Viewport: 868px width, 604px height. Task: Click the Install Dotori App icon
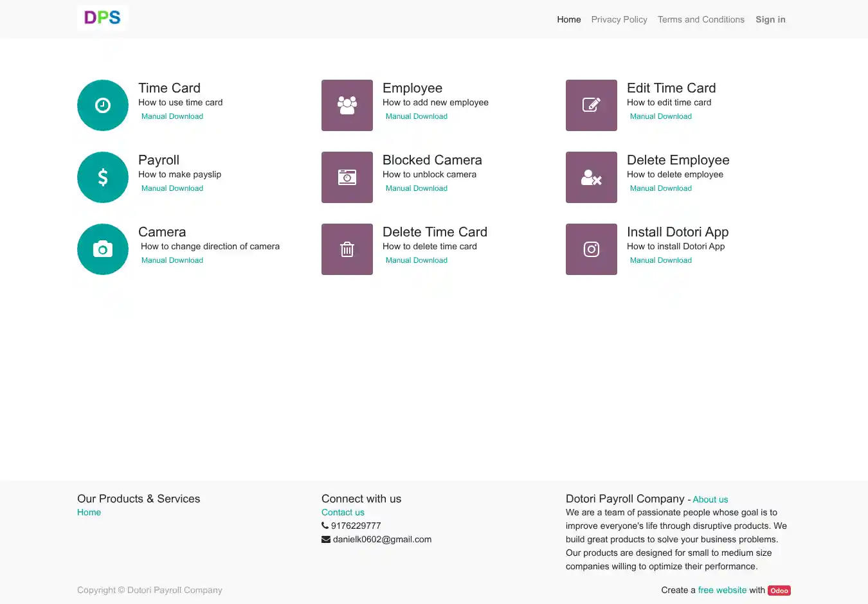pos(592,249)
